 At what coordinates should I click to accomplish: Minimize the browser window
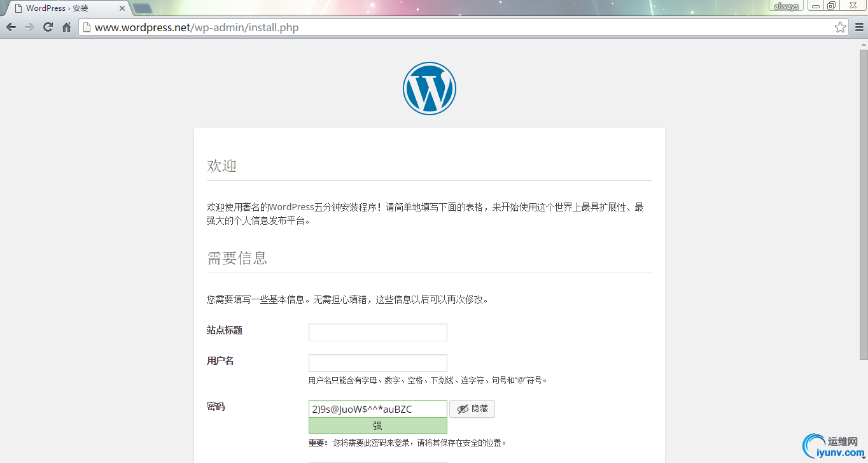point(815,6)
